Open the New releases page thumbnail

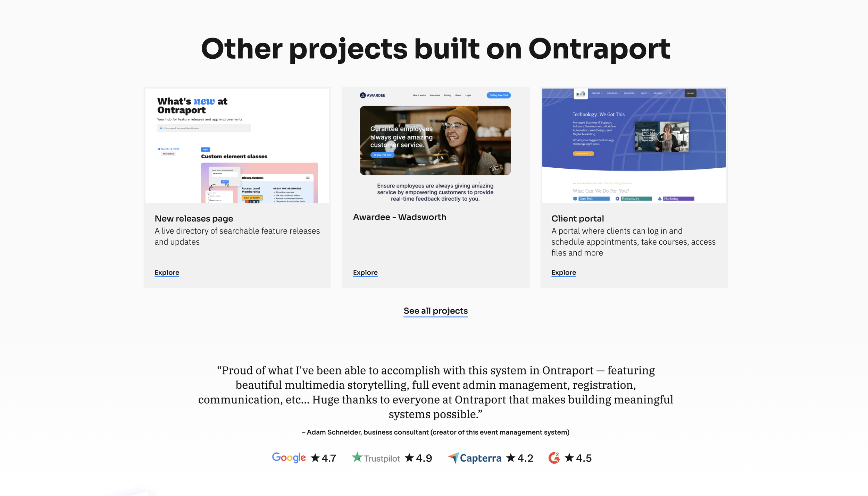coord(237,146)
